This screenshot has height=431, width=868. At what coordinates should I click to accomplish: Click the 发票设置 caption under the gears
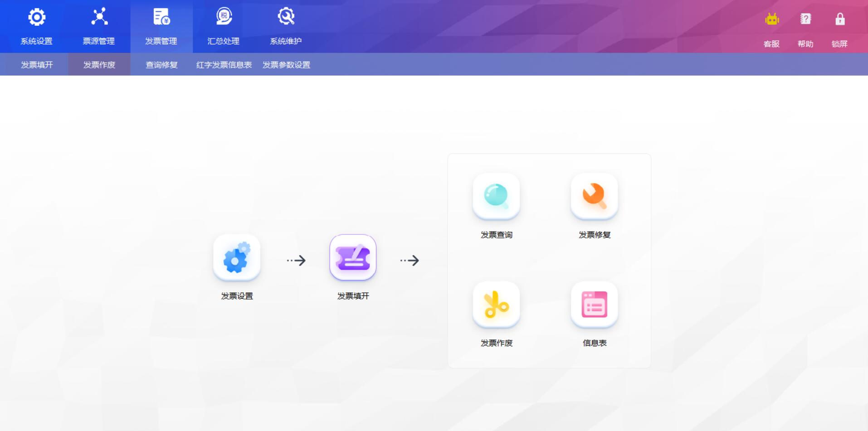point(237,296)
